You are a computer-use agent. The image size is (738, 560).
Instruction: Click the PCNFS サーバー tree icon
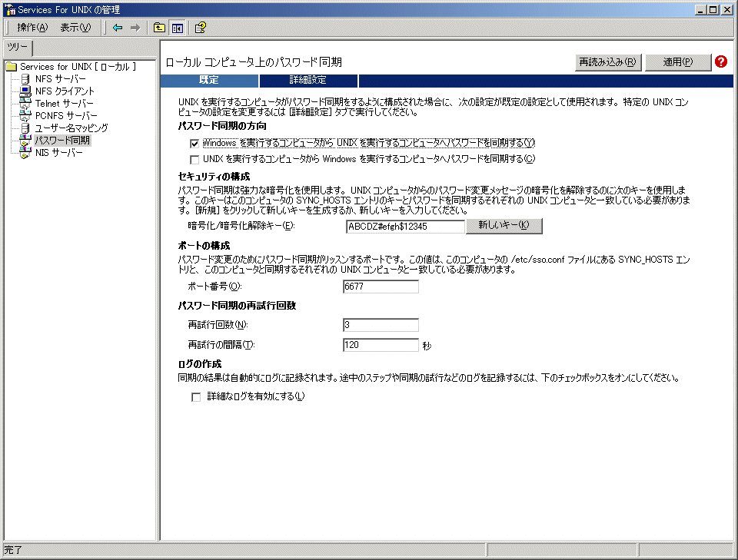point(25,116)
